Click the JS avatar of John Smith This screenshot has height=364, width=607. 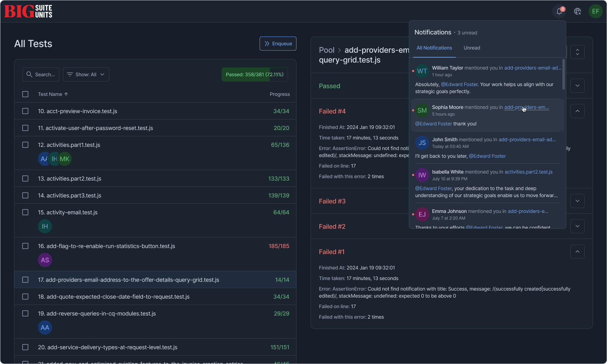click(422, 143)
